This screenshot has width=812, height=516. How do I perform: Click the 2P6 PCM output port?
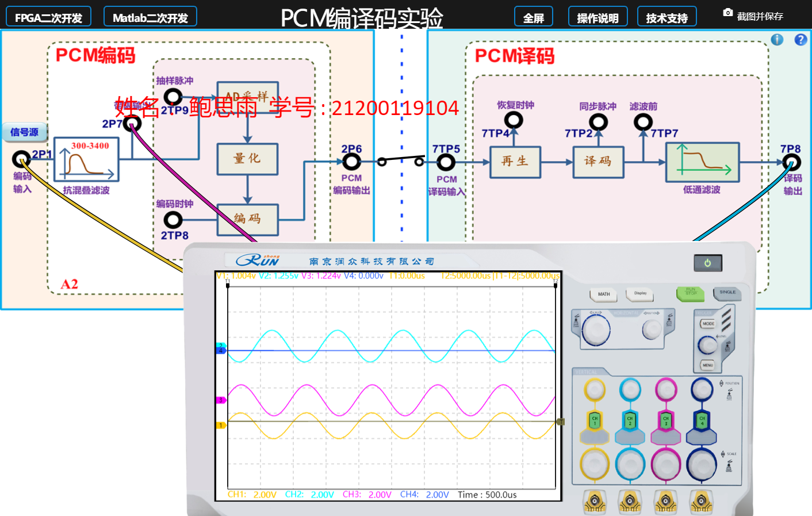click(x=351, y=162)
